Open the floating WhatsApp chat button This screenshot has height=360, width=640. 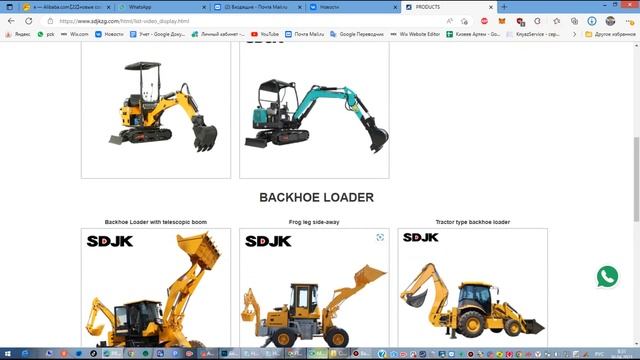click(607, 276)
